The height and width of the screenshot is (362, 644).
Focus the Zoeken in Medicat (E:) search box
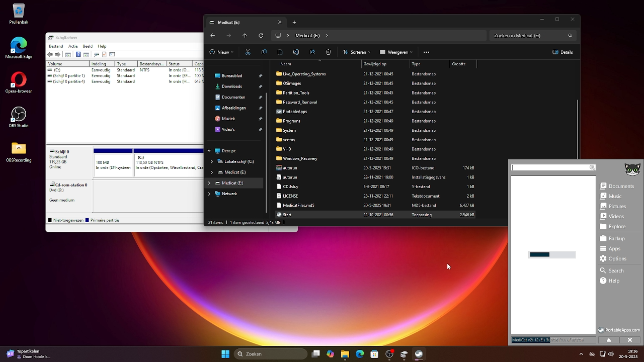[x=533, y=36]
